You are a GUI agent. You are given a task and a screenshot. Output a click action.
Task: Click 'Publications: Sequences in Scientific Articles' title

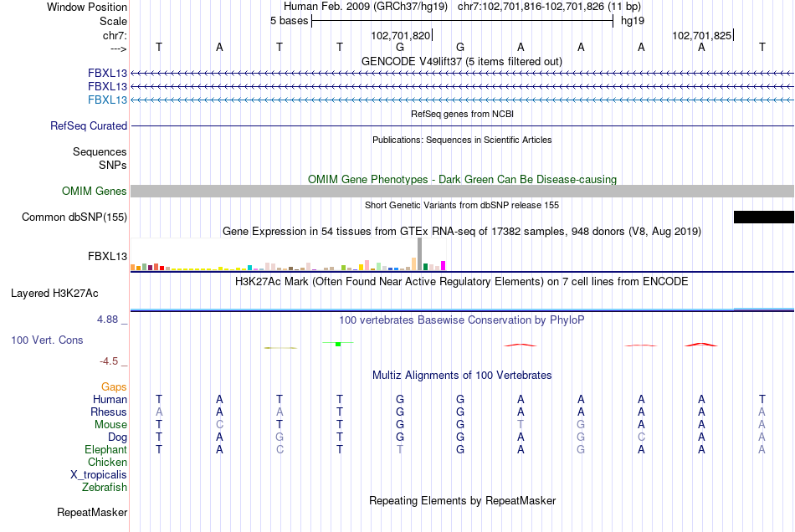462,140
